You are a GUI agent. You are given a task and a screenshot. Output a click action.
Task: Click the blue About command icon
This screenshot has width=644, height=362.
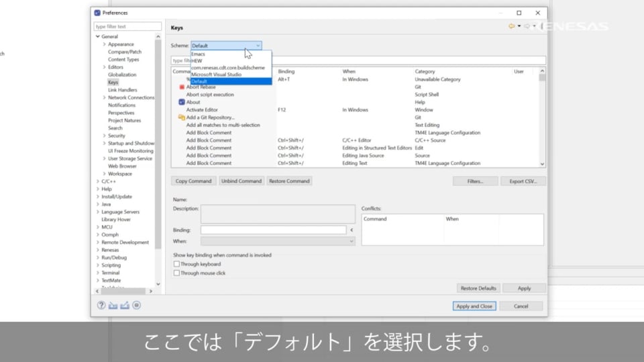[x=182, y=102]
